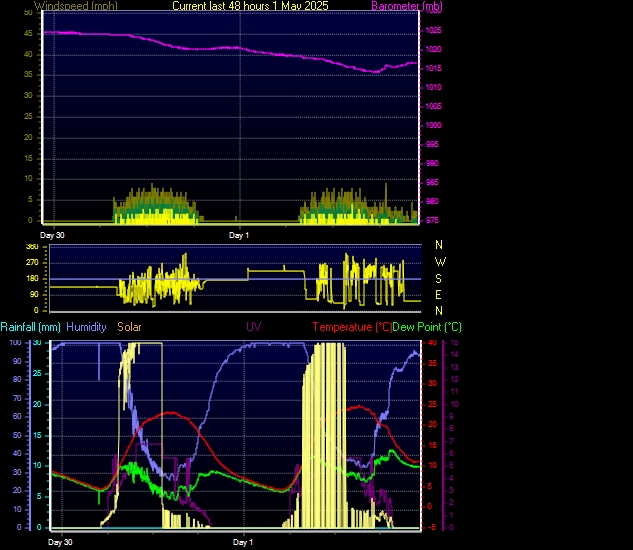Click the 25 value on windspeed axis
The height and width of the screenshot is (550, 633).
28,116
